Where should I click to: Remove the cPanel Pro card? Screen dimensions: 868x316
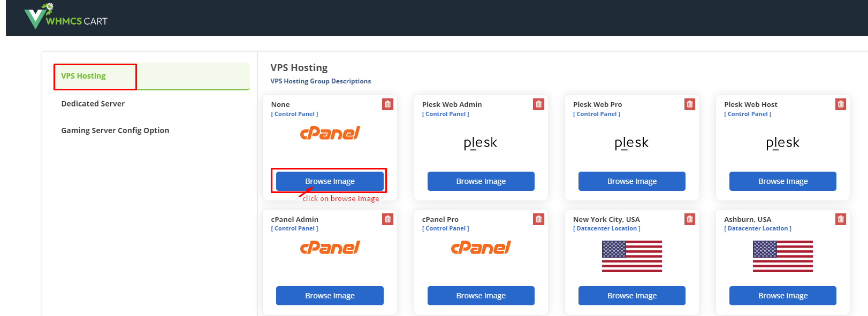(538, 219)
